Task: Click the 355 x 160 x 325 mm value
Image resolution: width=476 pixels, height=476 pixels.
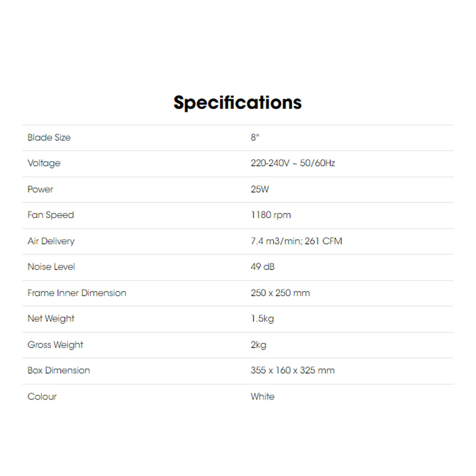Action: pos(292,371)
